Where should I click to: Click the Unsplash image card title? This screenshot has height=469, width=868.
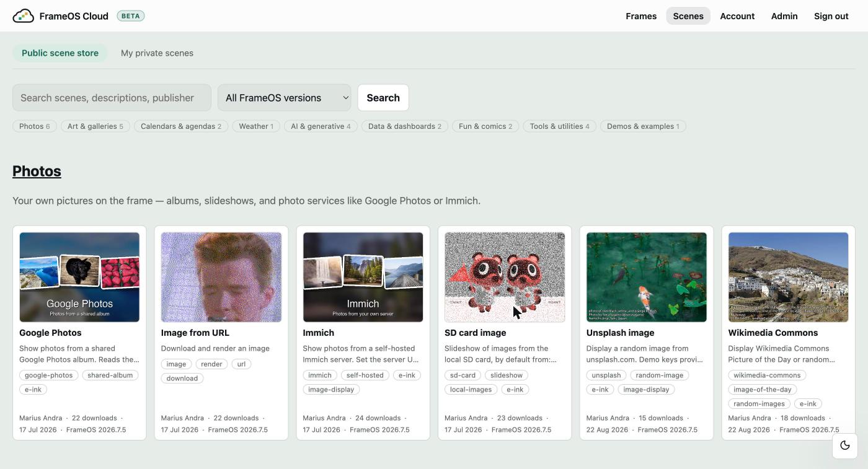tap(620, 333)
